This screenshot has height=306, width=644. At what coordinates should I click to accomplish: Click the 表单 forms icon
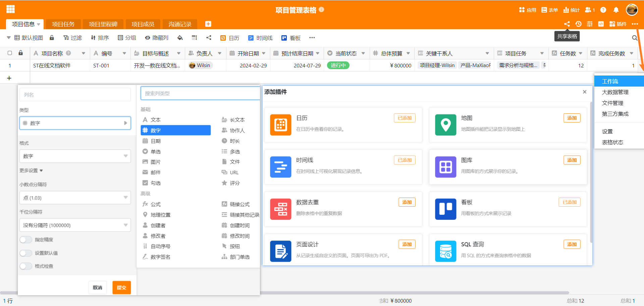pos(549,10)
